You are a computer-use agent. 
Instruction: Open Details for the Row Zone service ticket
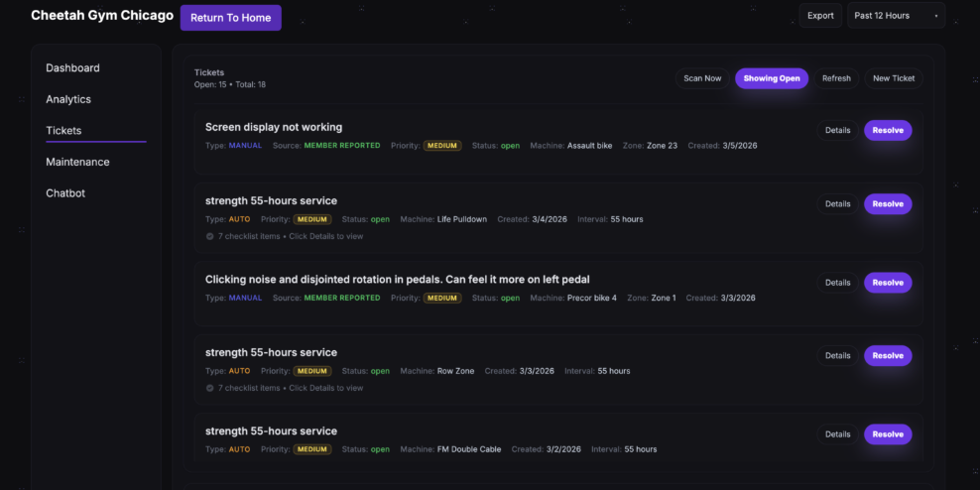pos(837,356)
